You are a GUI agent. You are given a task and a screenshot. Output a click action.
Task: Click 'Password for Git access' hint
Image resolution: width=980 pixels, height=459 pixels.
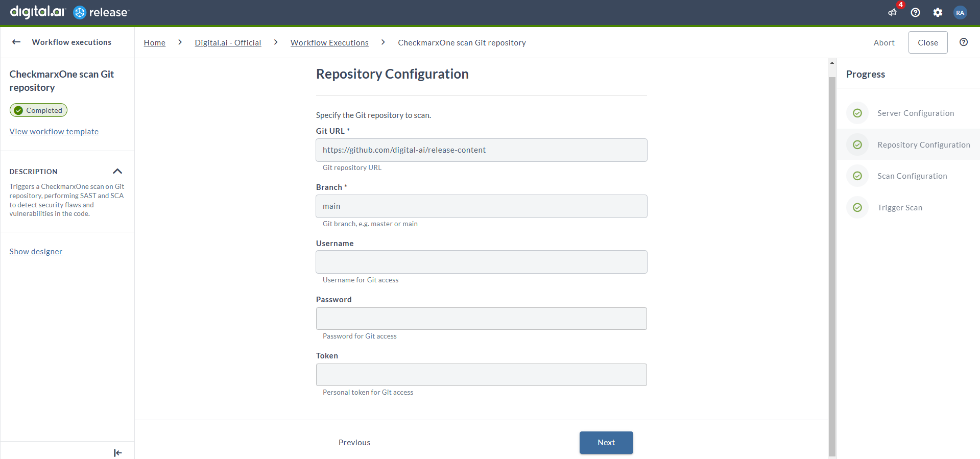click(x=360, y=336)
